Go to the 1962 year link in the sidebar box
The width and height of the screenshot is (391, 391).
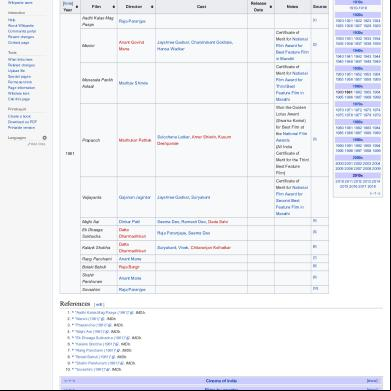358,92
